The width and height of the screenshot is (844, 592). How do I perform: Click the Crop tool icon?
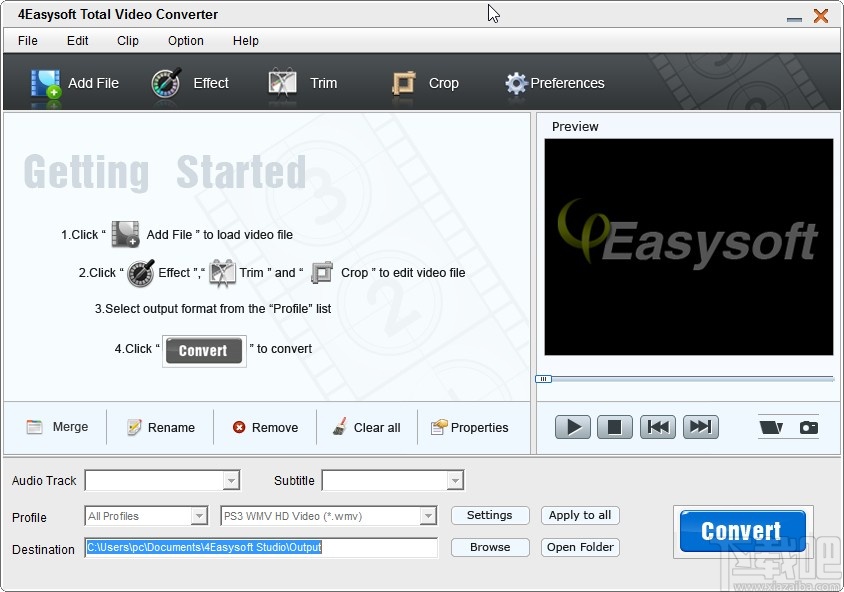pos(405,84)
